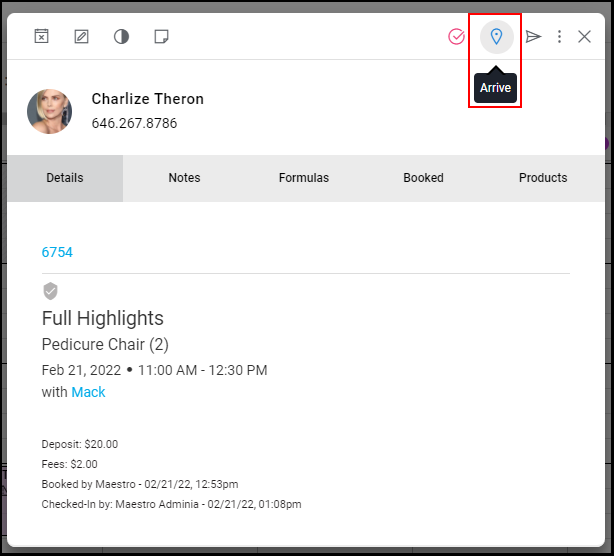Mark client arrived with Arrive pin icon
This screenshot has height=556, width=614.
[497, 37]
